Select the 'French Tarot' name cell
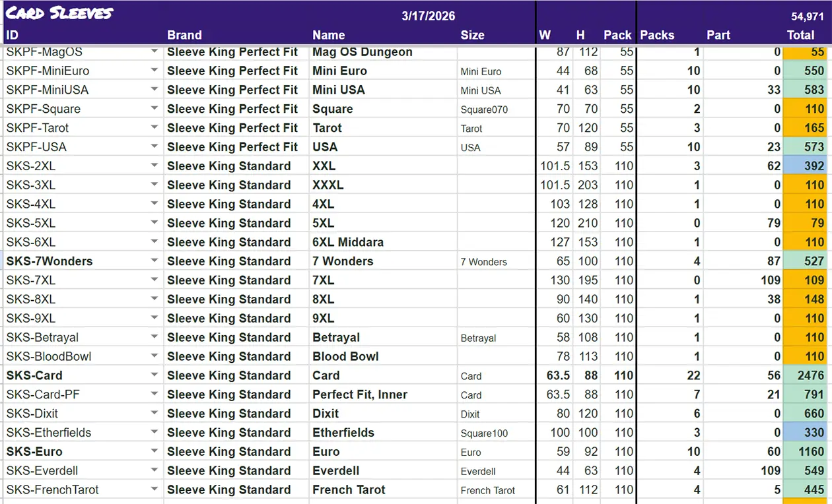The height and width of the screenshot is (504, 832). (383, 489)
